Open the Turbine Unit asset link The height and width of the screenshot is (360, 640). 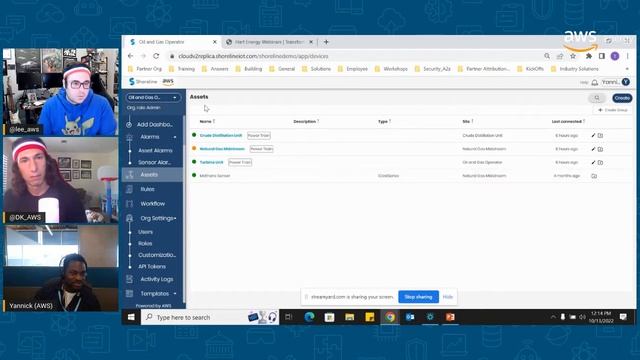(x=211, y=162)
